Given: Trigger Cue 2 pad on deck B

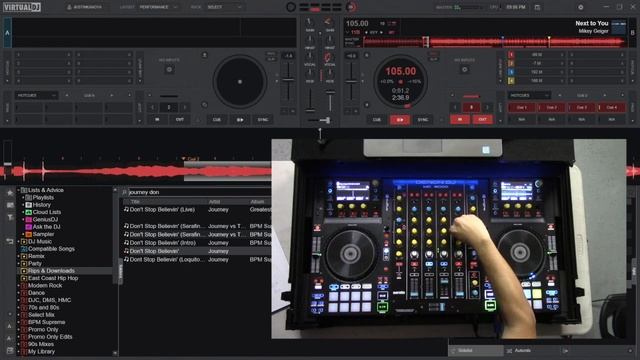Looking at the screenshot, I should tap(551, 107).
